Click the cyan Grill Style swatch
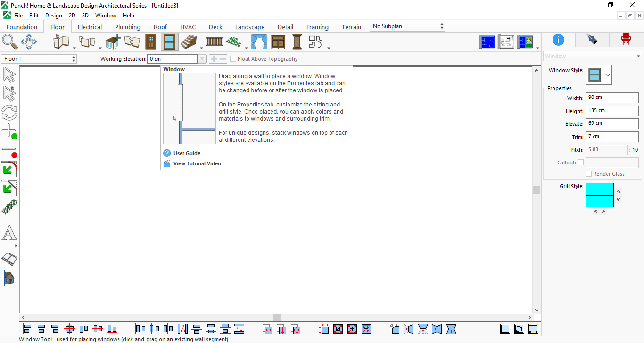The width and height of the screenshot is (644, 343). coord(600,195)
